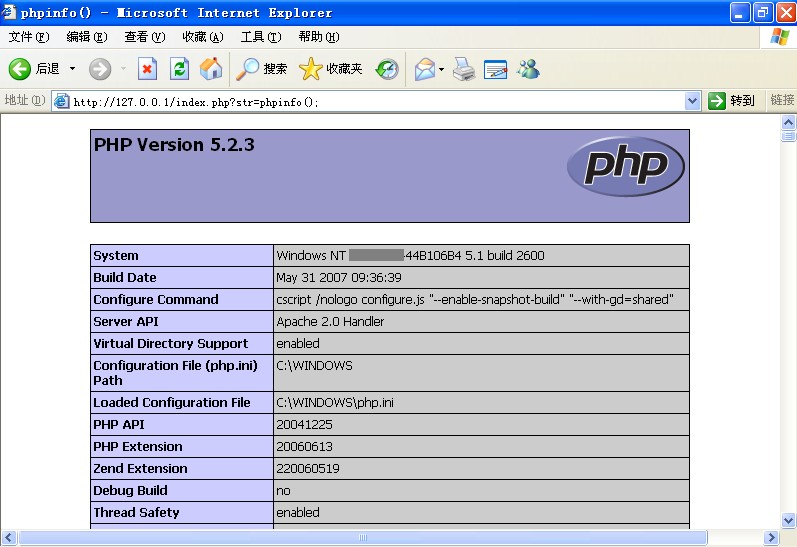Click the 链接 links bar label
The height and width of the screenshot is (547, 797).
[x=782, y=100]
